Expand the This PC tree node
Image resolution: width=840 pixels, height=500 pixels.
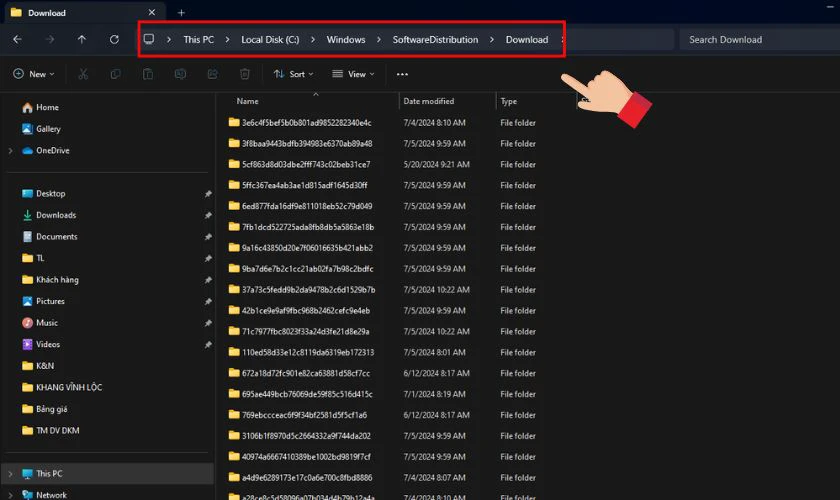10,474
